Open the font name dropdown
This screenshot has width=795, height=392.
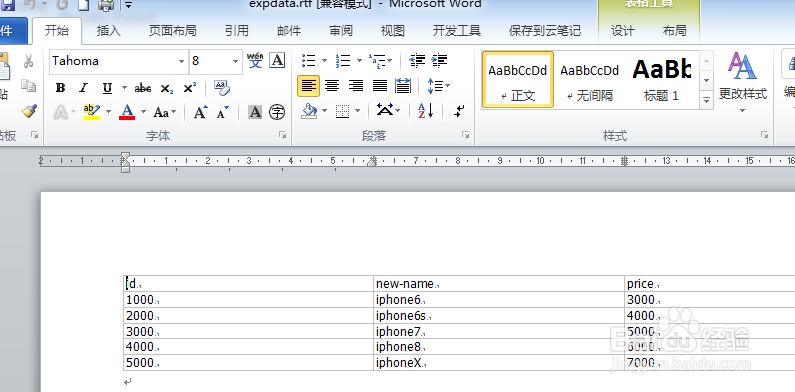click(182, 61)
